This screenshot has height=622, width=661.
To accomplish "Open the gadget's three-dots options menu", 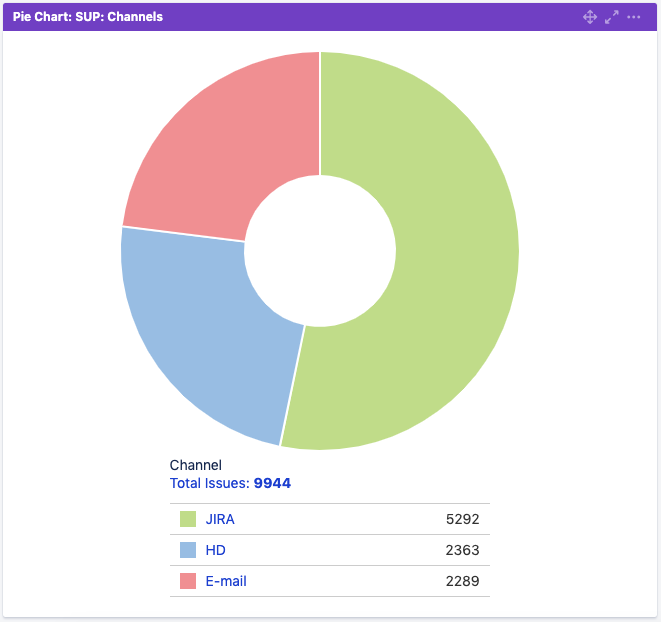I will (634, 17).
